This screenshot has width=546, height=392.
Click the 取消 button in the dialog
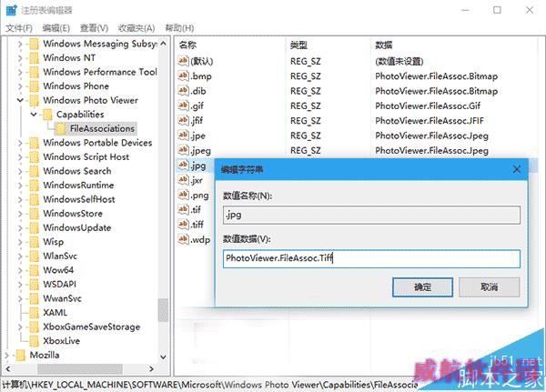489,287
